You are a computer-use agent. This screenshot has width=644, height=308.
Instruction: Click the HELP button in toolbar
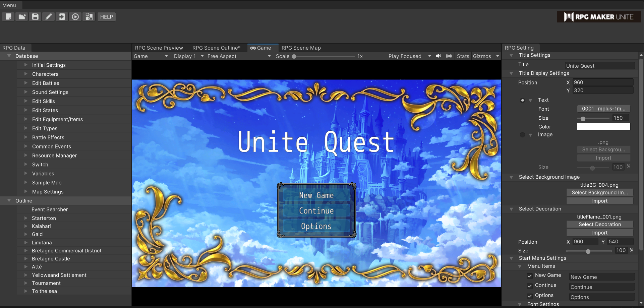(107, 17)
